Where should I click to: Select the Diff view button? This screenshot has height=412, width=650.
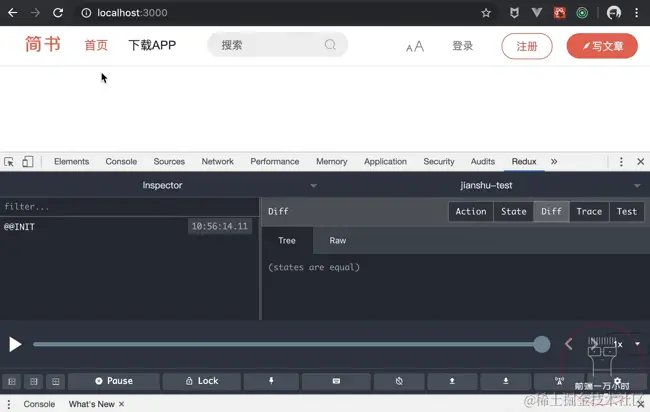point(551,211)
